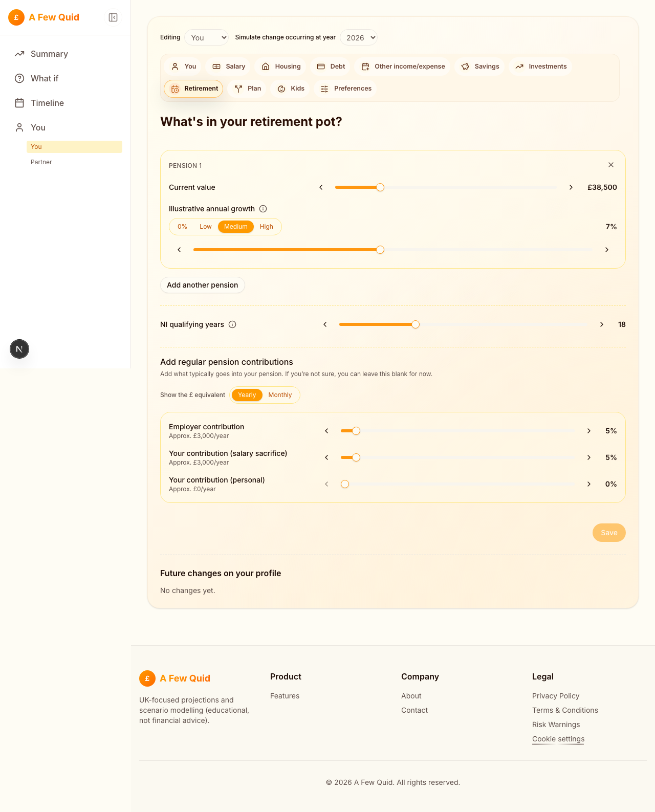This screenshot has width=655, height=812.
Task: Click the Add another pension button
Action: (x=202, y=285)
